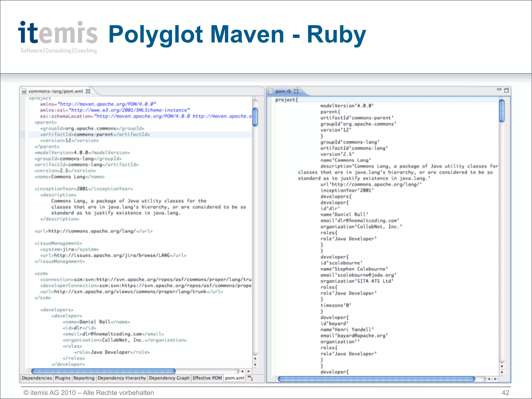
Task: Show hidden tabs overflow chevron
Action: 250,378
